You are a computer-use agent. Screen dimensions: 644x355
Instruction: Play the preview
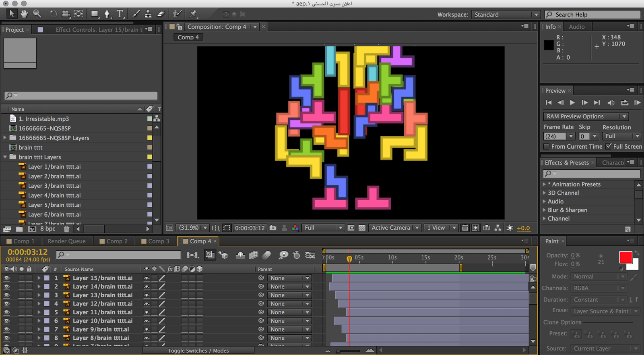point(572,103)
